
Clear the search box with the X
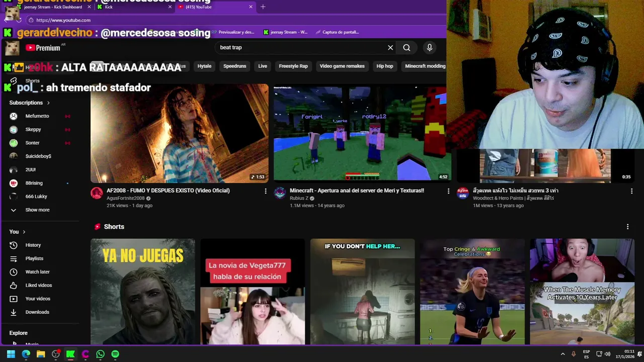390,47
